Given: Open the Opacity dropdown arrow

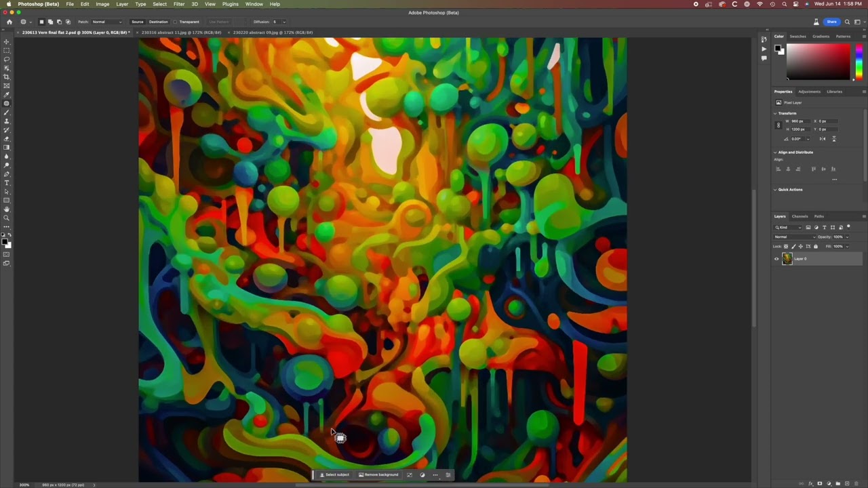Looking at the screenshot, I should click(x=847, y=237).
